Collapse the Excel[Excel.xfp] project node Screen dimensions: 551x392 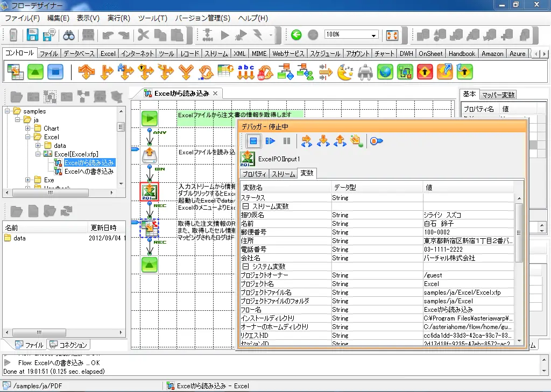(38, 154)
